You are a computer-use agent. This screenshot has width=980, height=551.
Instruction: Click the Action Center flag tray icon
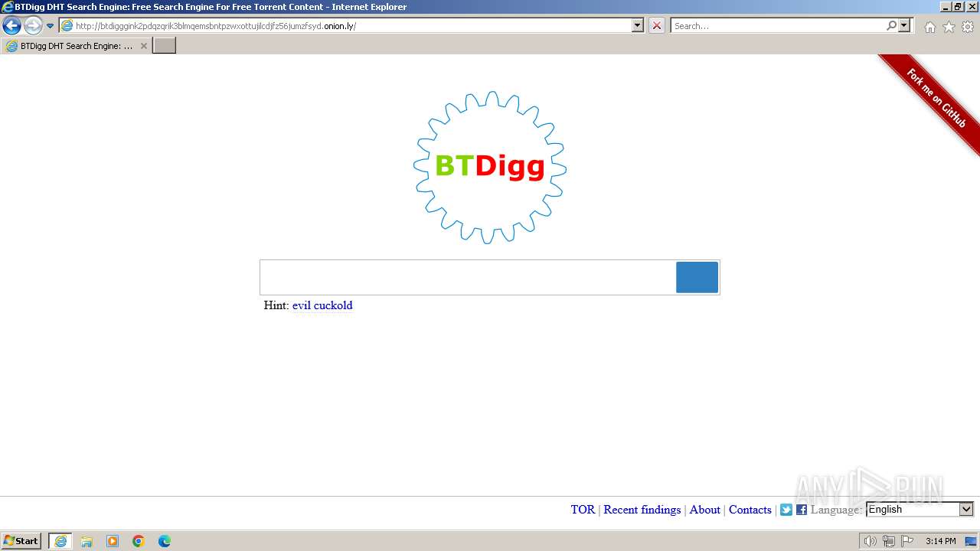point(907,541)
